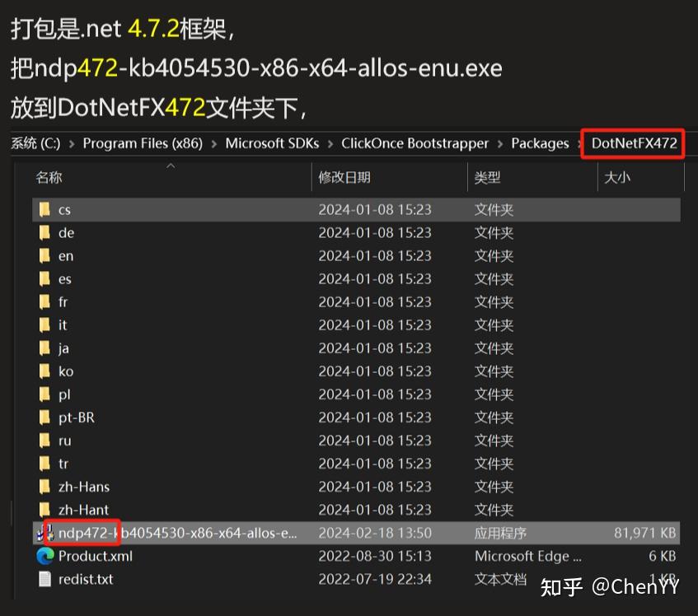Open the ja folder icon

pyautogui.click(x=45, y=348)
